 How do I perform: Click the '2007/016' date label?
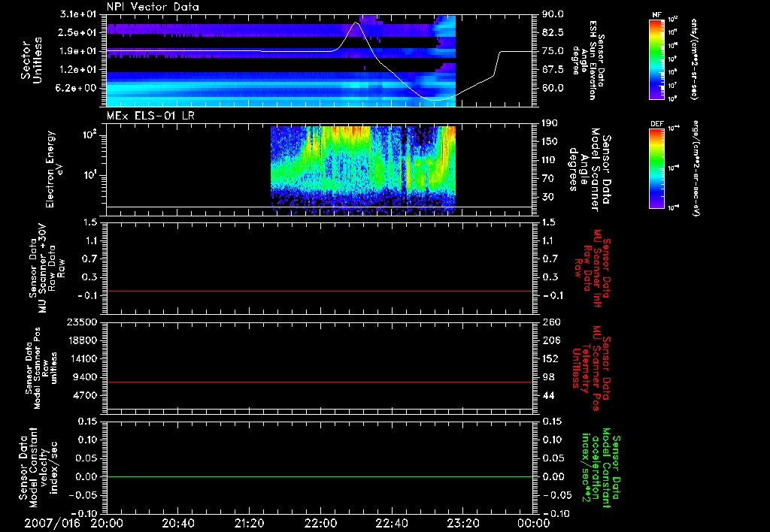(x=52, y=523)
